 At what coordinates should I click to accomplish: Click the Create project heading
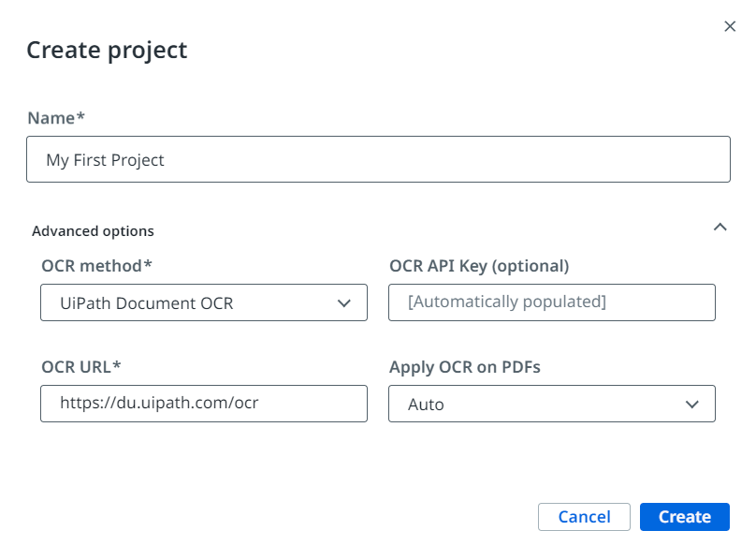(107, 50)
